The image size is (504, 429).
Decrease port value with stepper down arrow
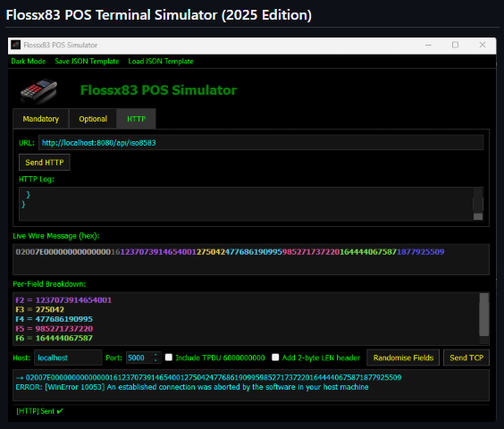[155, 360]
